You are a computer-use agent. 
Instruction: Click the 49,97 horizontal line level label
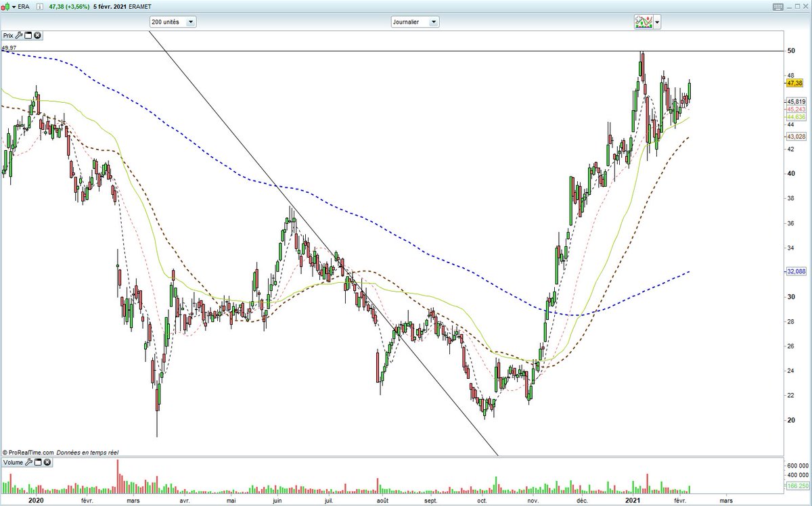tap(9, 48)
